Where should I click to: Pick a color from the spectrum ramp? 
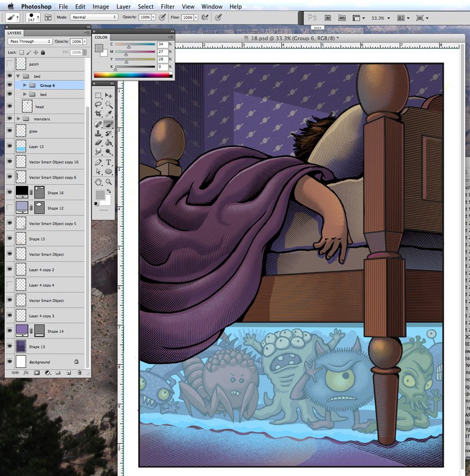[133, 75]
